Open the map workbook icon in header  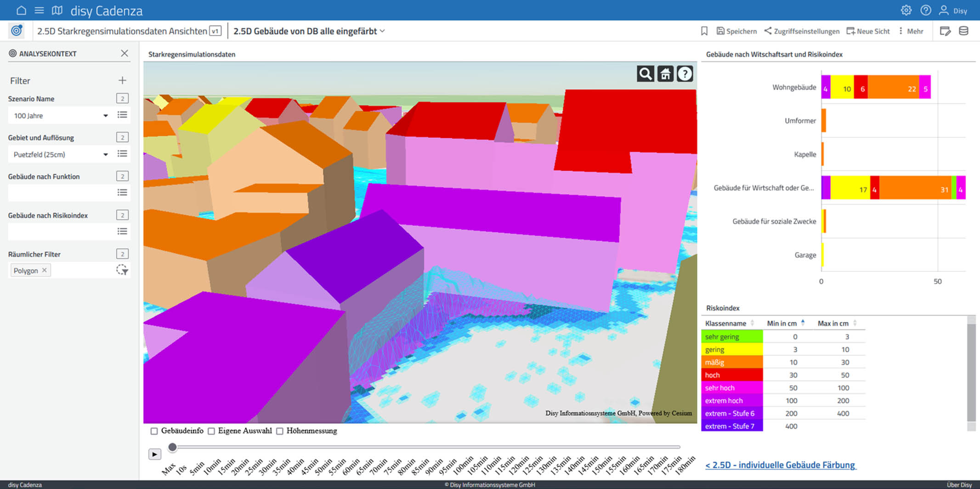57,10
